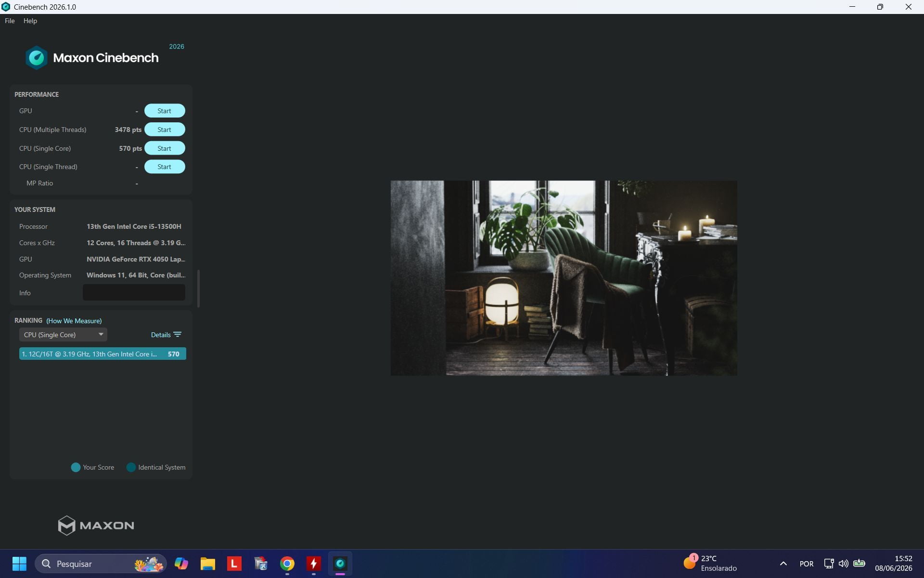The width and height of the screenshot is (924, 578).
Task: Click the Cinebench taskbar icon
Action: (340, 564)
